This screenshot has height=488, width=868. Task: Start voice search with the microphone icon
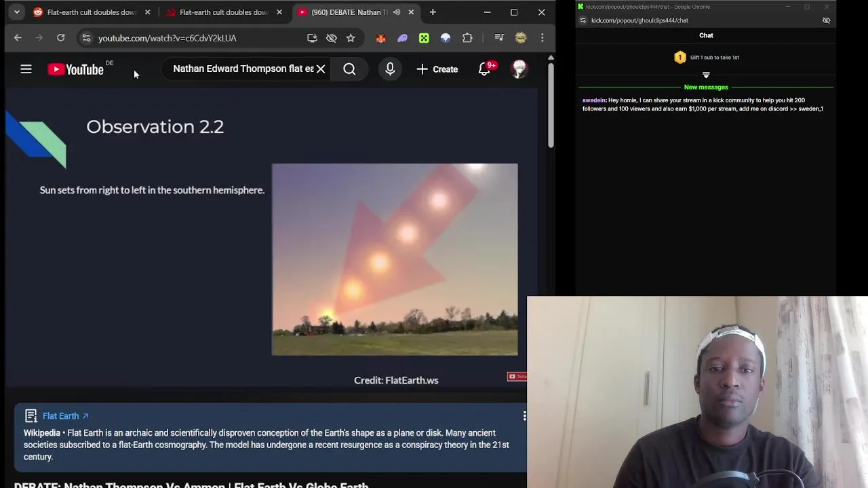(x=390, y=68)
